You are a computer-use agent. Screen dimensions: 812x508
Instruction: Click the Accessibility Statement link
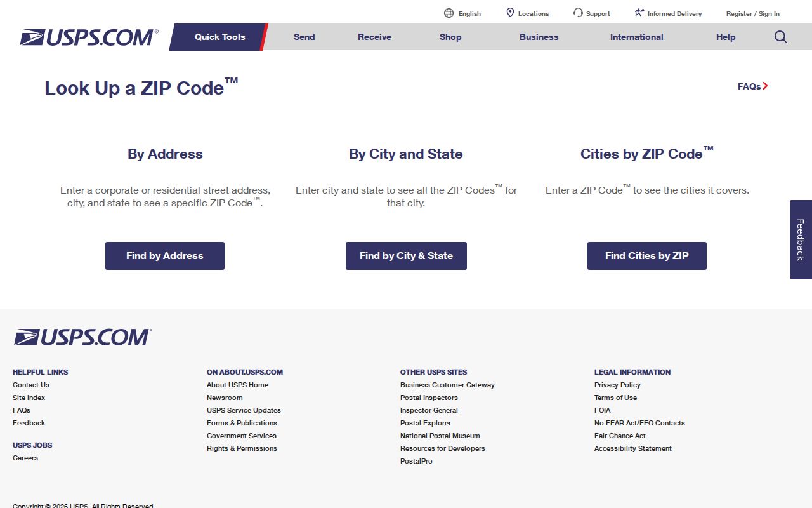click(x=633, y=448)
